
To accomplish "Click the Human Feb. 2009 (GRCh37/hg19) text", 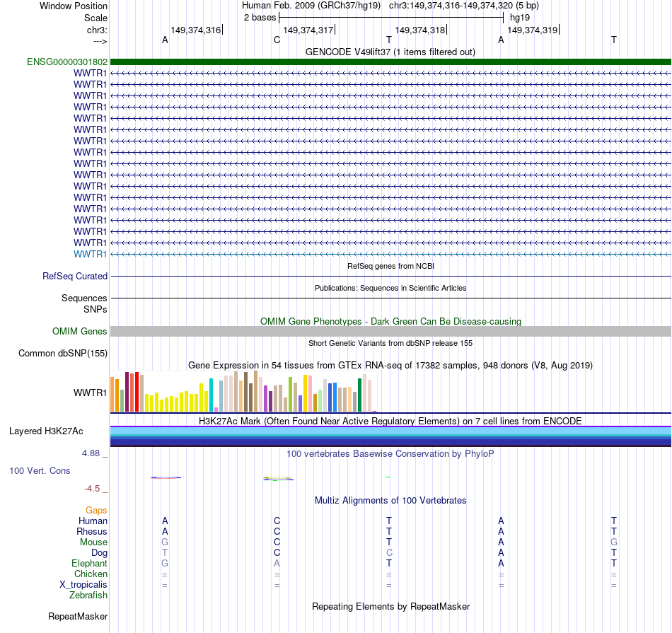I will click(311, 6).
